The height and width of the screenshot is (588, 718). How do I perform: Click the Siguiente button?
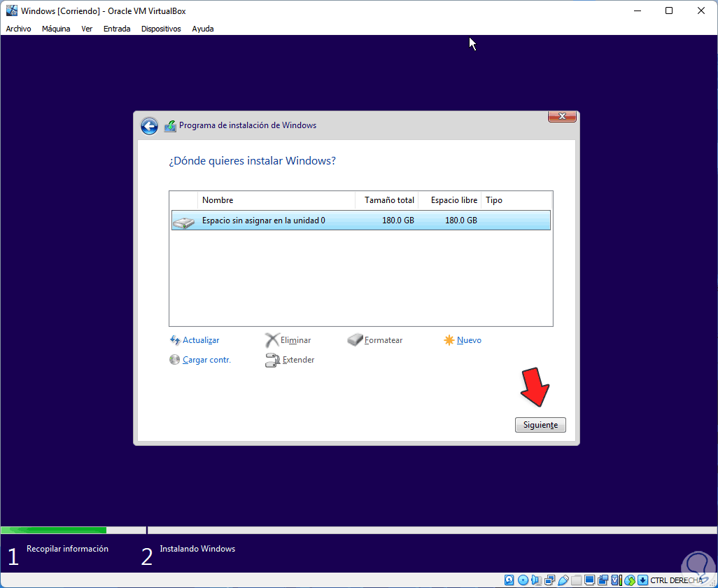click(x=540, y=425)
